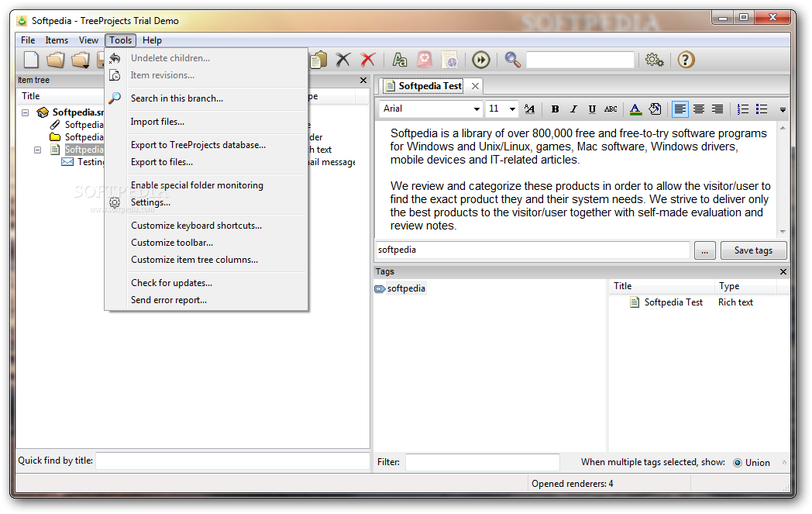Select the Union radio button
The image size is (812, 514).
(x=738, y=463)
